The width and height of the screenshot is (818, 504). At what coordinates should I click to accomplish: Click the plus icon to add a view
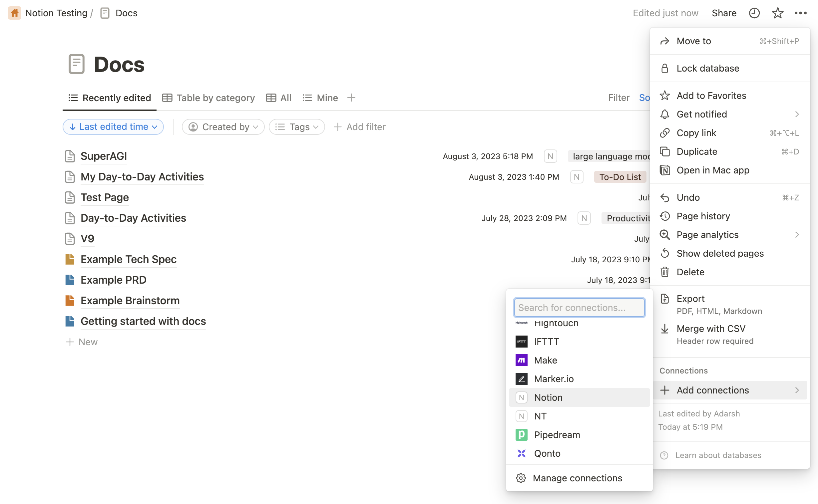(x=351, y=98)
